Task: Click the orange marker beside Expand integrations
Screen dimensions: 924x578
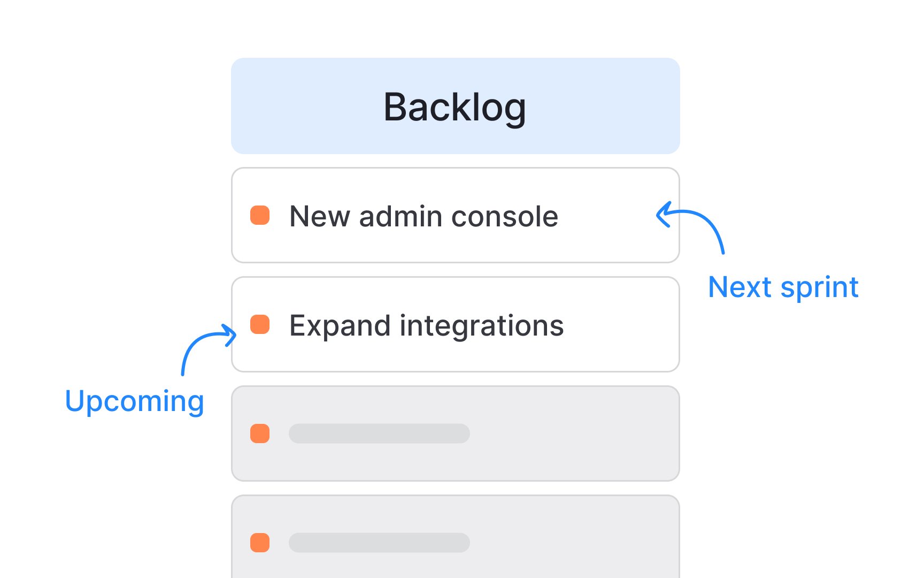Action: 260,324
